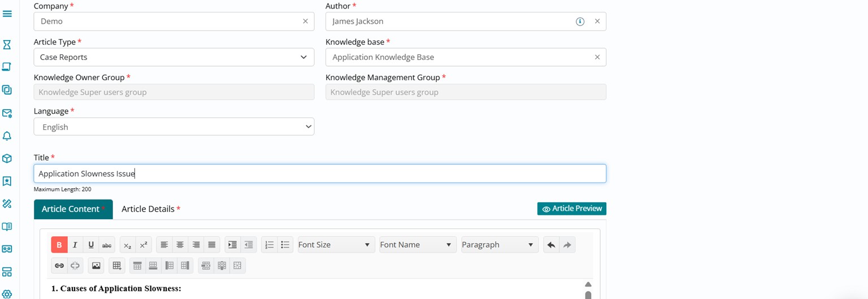Screen dimensions: 868x299
Task: Switch to the Article Details tab
Action: point(151,209)
